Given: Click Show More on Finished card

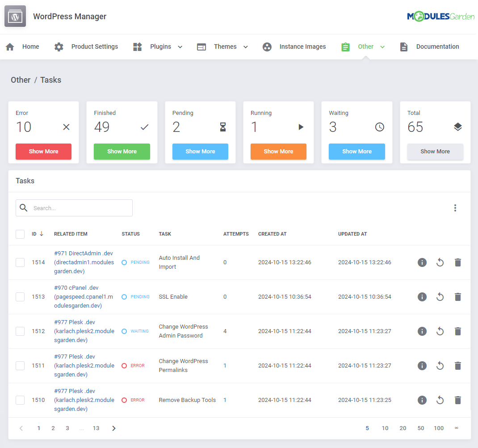Looking at the screenshot, I should 122,152.
